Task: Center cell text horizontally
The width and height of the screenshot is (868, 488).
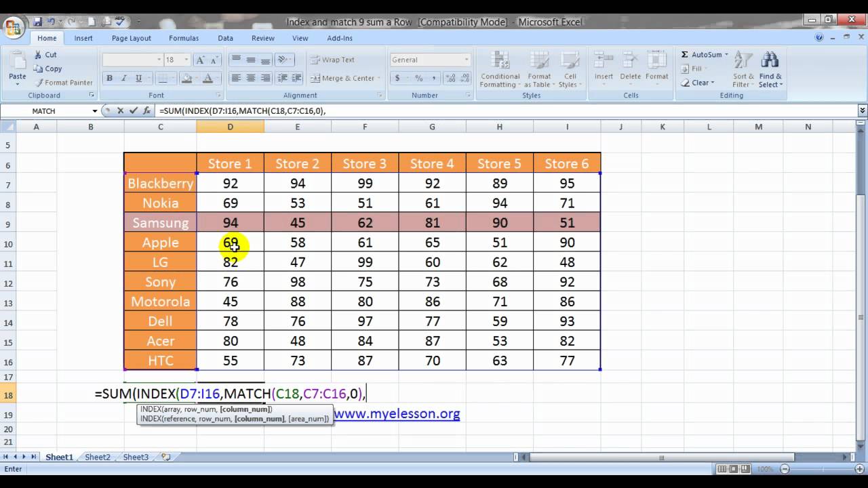Action: [x=250, y=78]
